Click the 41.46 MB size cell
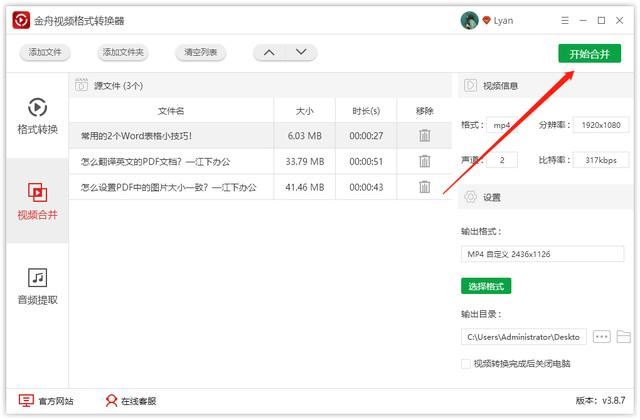Viewport: 640px width, 420px height. (x=304, y=187)
